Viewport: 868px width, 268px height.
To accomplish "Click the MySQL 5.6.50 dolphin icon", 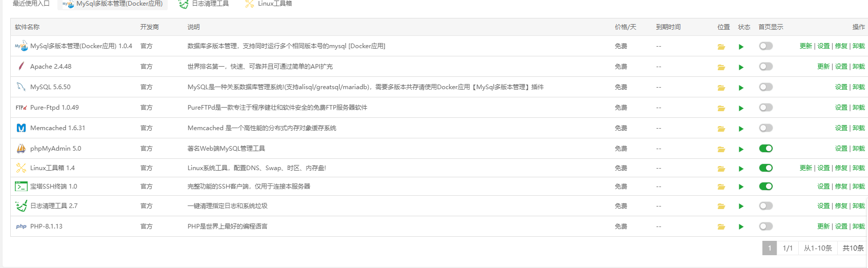I will point(21,87).
